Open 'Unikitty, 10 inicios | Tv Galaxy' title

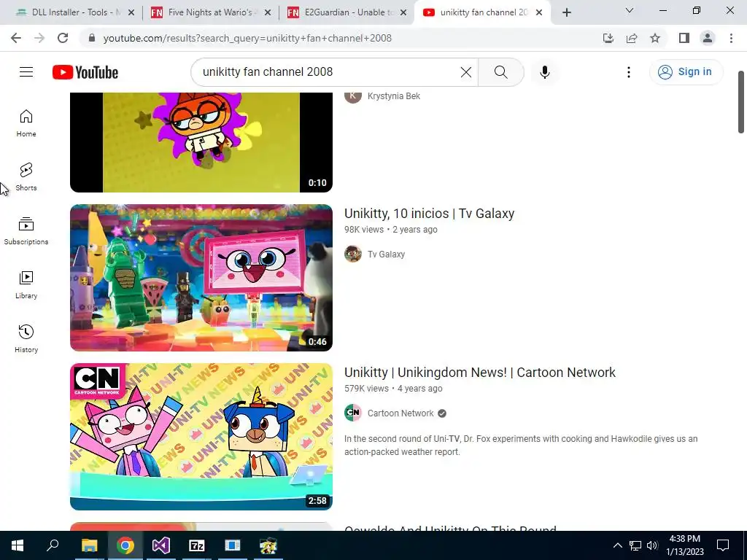(x=429, y=214)
